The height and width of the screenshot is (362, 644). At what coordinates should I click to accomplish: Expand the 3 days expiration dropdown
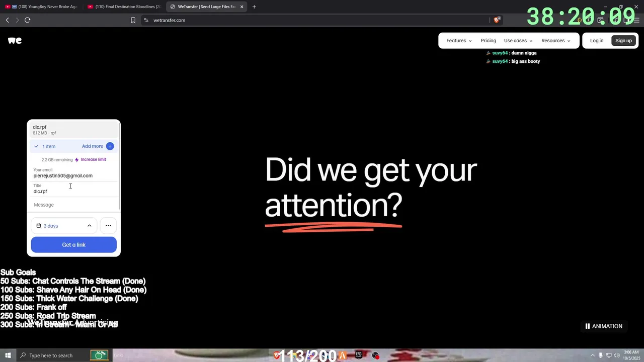(64, 226)
